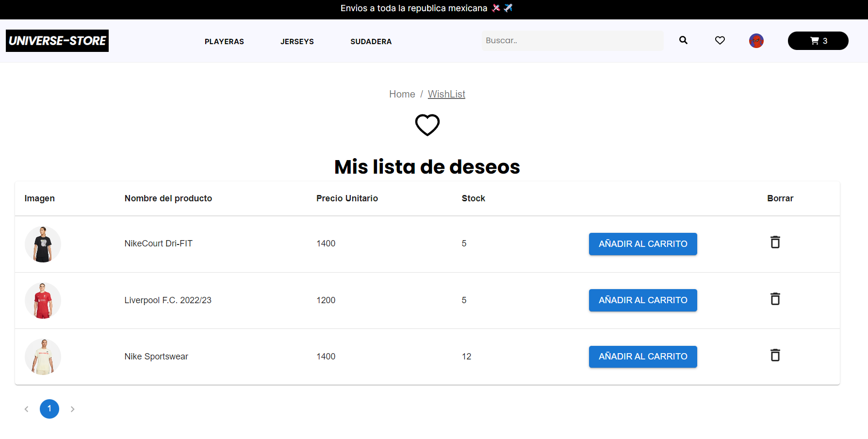
Task: Open Liverpool F.C. jersey thumbnail
Action: (43, 300)
